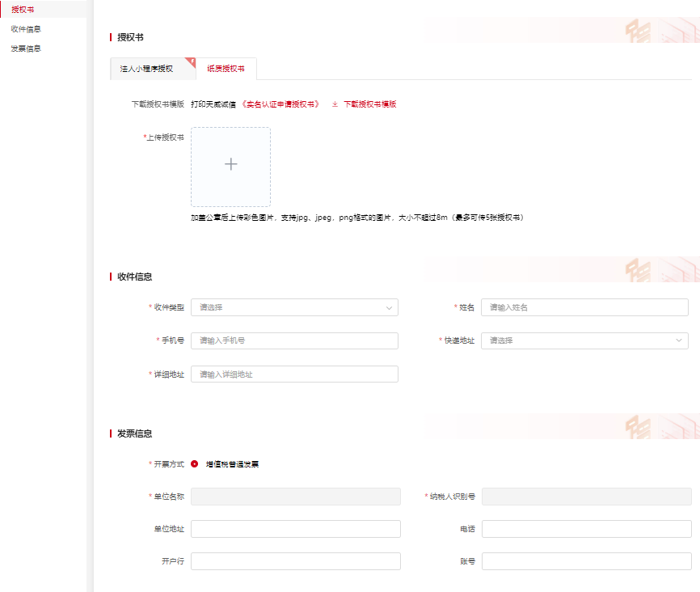
Task: Click the 姓名 input field
Action: (584, 307)
